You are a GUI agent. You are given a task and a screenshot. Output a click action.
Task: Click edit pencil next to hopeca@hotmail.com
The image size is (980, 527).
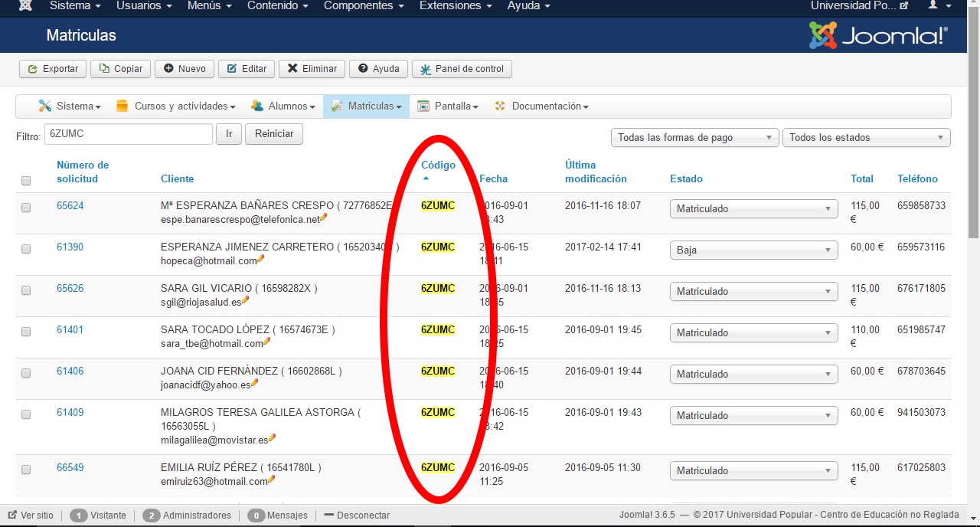click(261, 259)
